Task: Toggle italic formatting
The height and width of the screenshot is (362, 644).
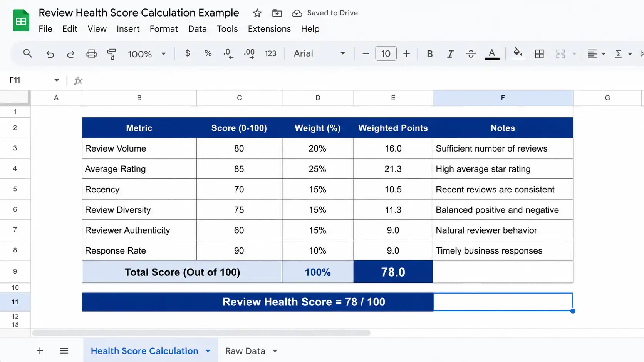Action: coord(450,54)
